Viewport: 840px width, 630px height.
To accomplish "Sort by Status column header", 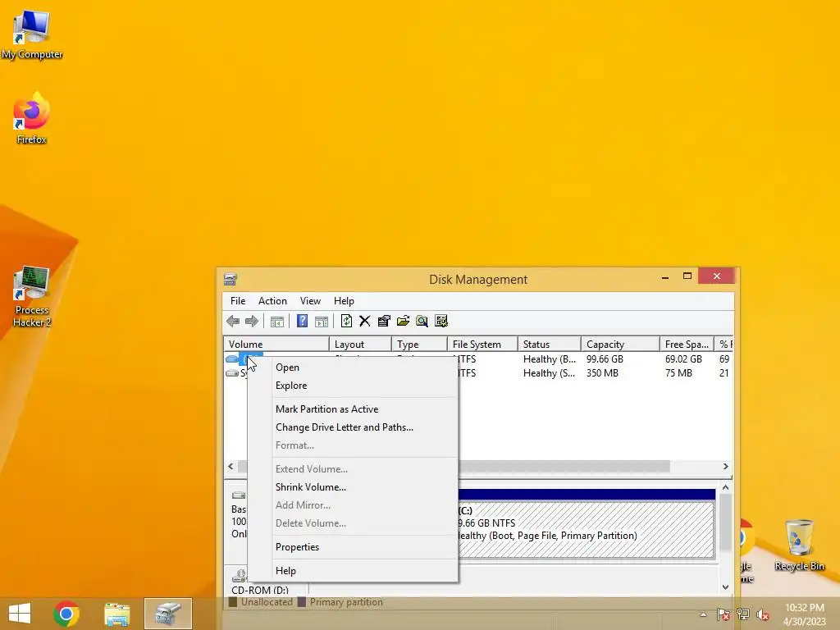I will point(550,344).
